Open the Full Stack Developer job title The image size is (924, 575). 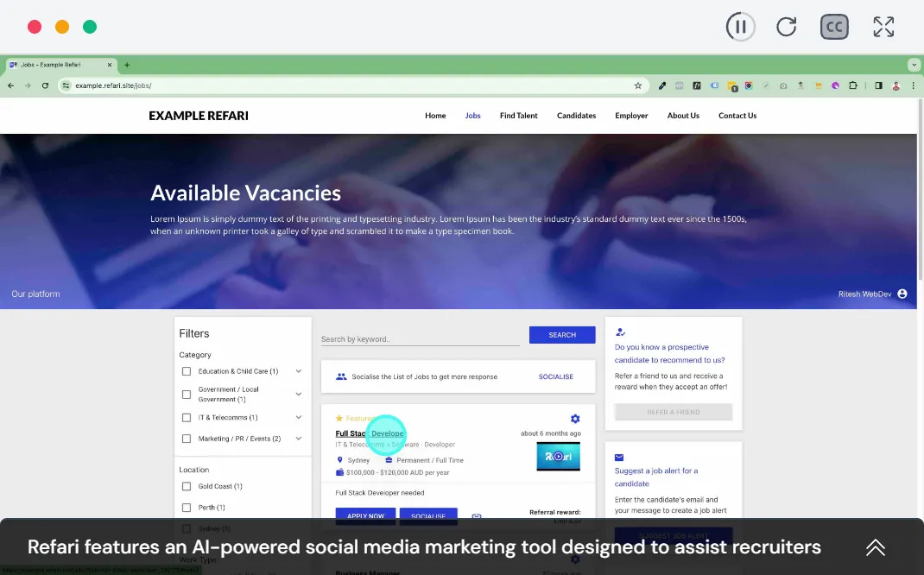[370, 433]
